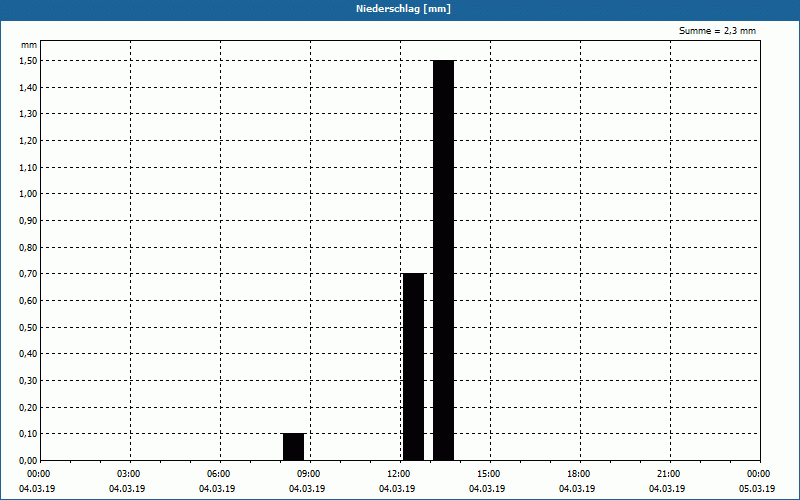Select the "15:00" time axis label
Screen dimensions: 800x500
(490, 474)
